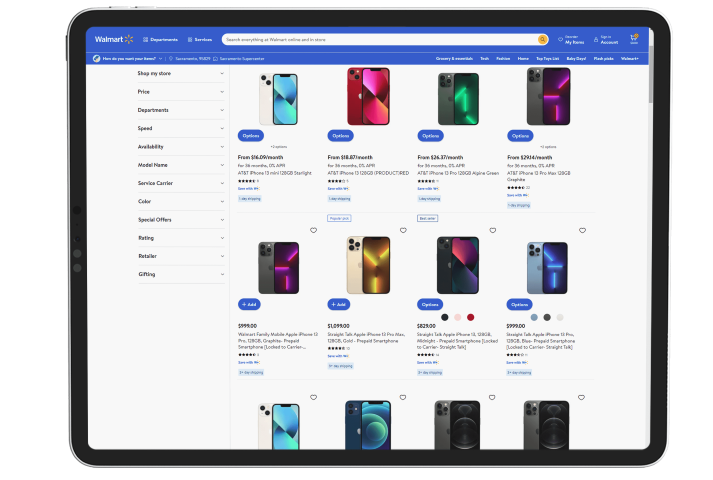This screenshot has width=713, height=480.
Task: Click Options for $829.00 Straight Talk iPhone 13
Action: 430,304
